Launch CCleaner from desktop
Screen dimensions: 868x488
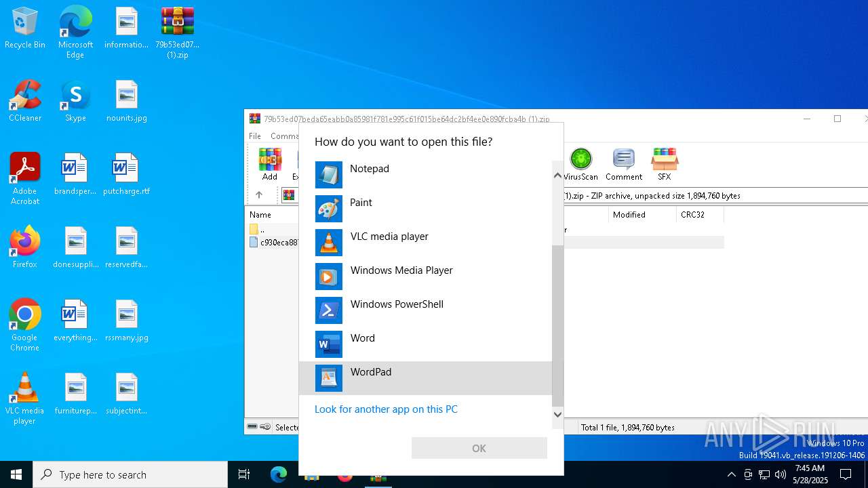point(25,102)
